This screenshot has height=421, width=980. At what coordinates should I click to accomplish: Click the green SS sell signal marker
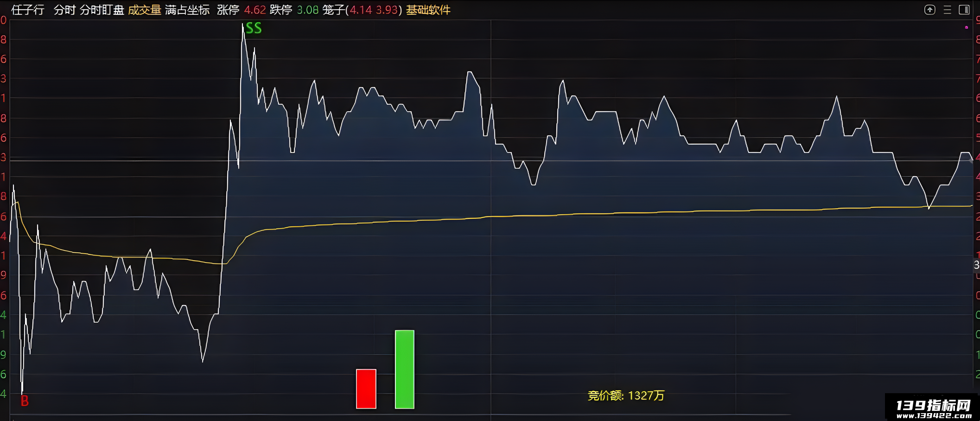(x=254, y=28)
